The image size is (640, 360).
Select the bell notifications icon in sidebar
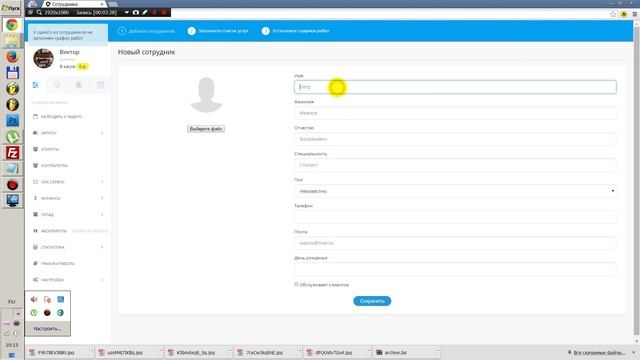[x=79, y=84]
